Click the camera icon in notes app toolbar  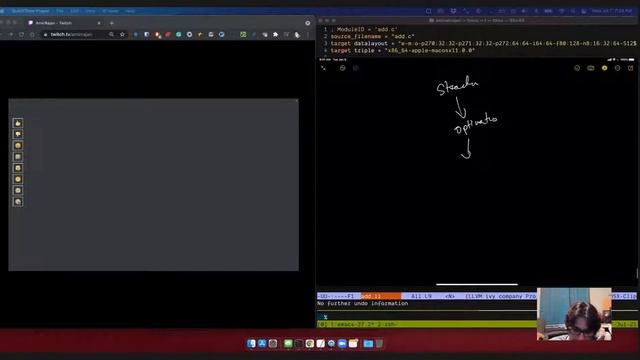pos(591,68)
